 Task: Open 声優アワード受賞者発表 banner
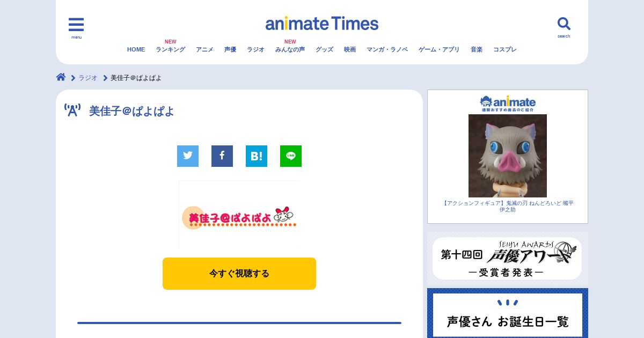coord(507,259)
